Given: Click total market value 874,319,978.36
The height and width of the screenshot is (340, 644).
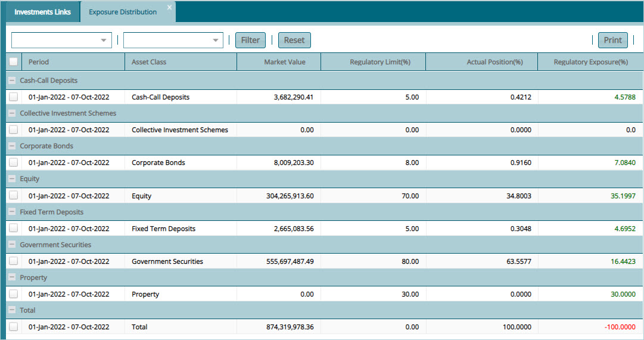Looking at the screenshot, I should (x=290, y=327).
